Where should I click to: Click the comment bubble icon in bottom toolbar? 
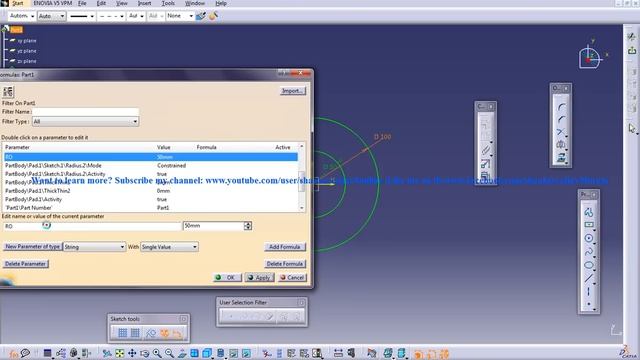click(25, 353)
